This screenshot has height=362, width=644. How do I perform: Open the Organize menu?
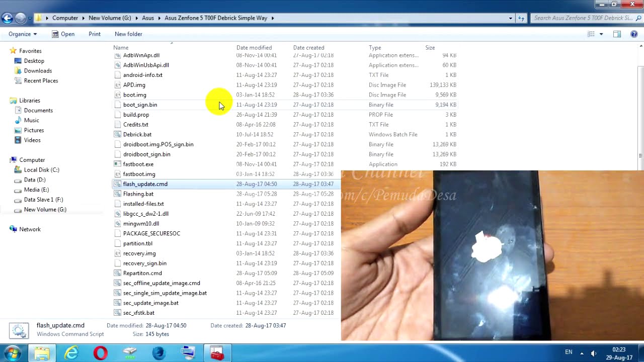pos(23,34)
